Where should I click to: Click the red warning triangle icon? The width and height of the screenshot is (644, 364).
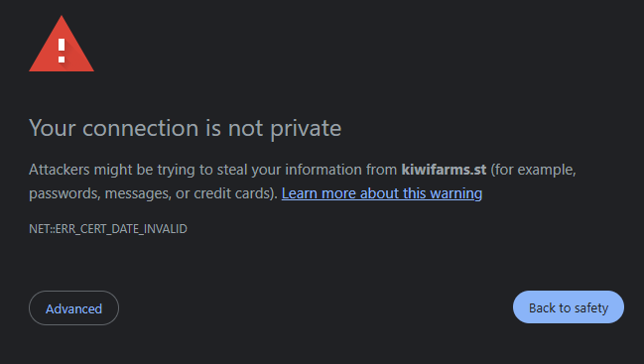point(62,44)
